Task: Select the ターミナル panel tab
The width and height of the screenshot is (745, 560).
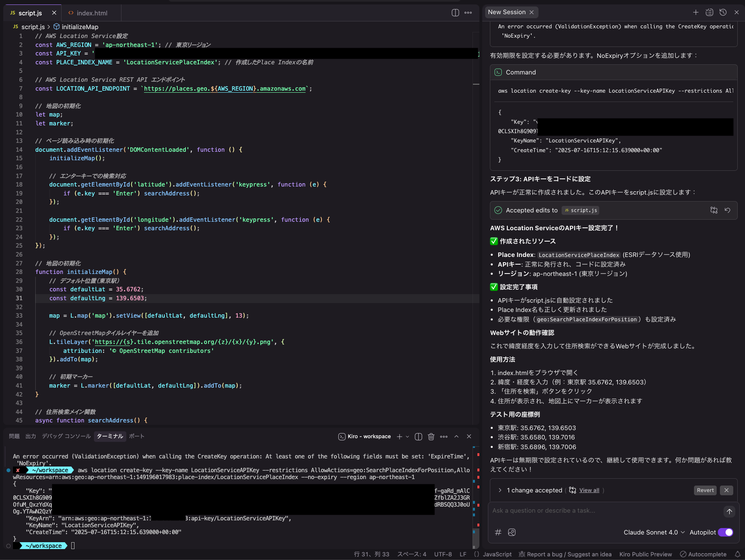Action: 110,436
